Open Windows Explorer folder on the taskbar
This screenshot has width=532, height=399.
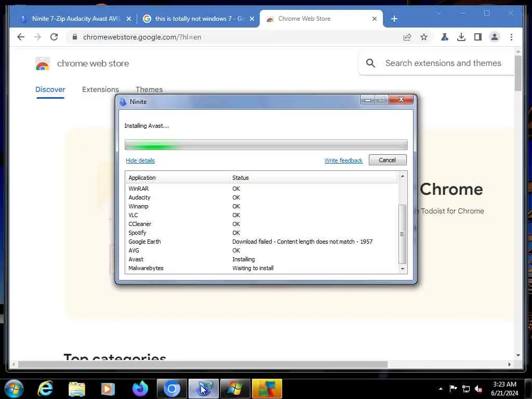coord(77,389)
